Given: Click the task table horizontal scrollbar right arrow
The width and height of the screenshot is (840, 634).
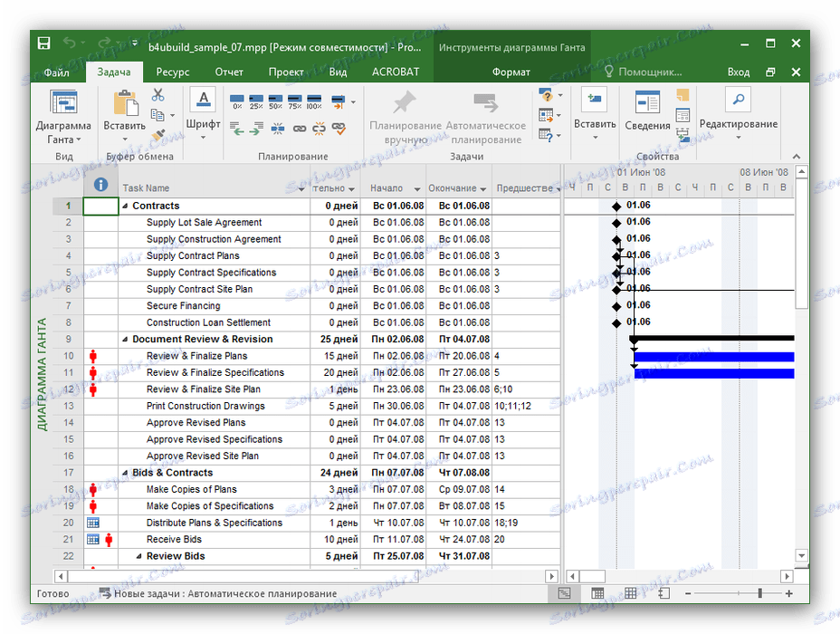Looking at the screenshot, I should (x=552, y=576).
